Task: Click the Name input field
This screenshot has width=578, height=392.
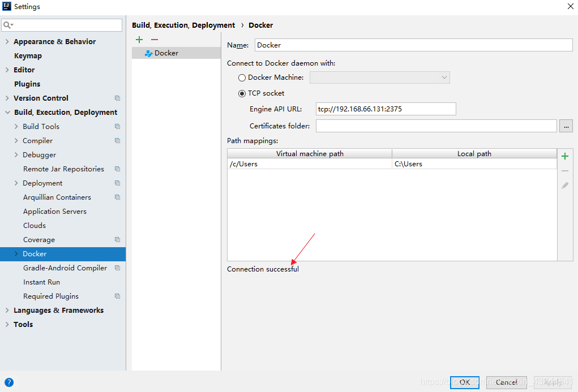Action: tap(413, 45)
